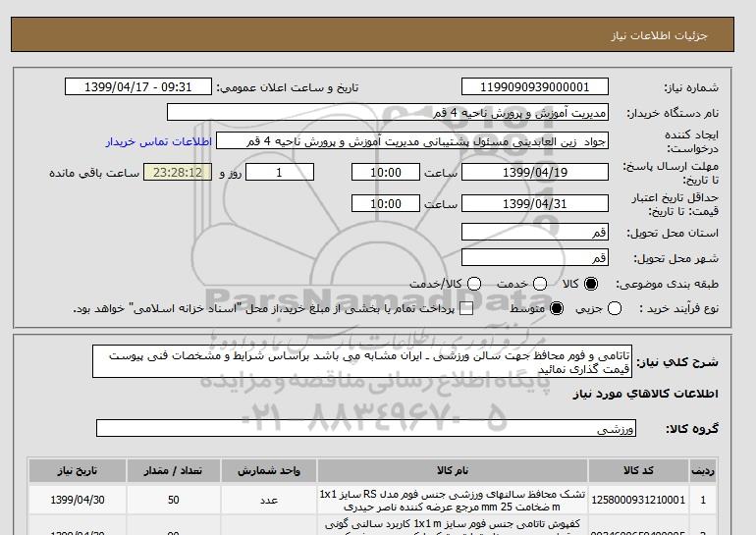Select the خدمت radio button
Screen dimensions: 756x535
click(x=540, y=284)
